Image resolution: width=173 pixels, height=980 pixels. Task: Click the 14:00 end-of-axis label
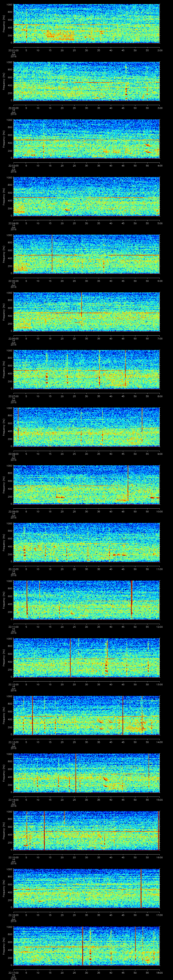[x=159, y=742]
